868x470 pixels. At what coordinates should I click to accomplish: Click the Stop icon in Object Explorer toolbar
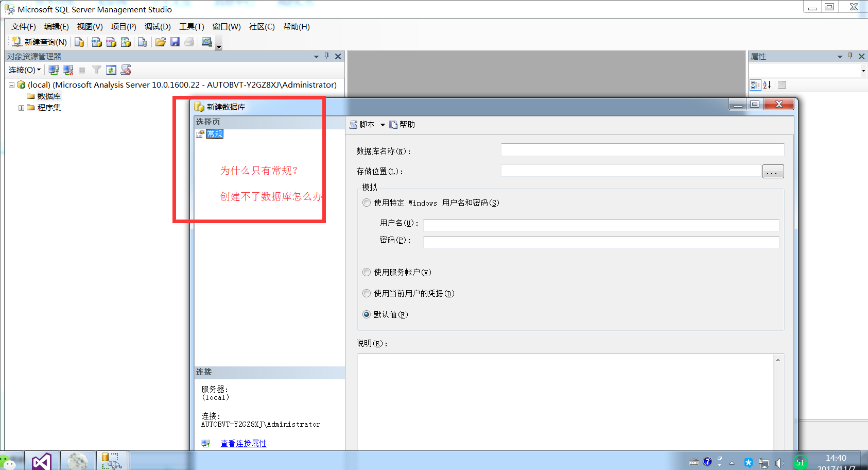[x=82, y=70]
